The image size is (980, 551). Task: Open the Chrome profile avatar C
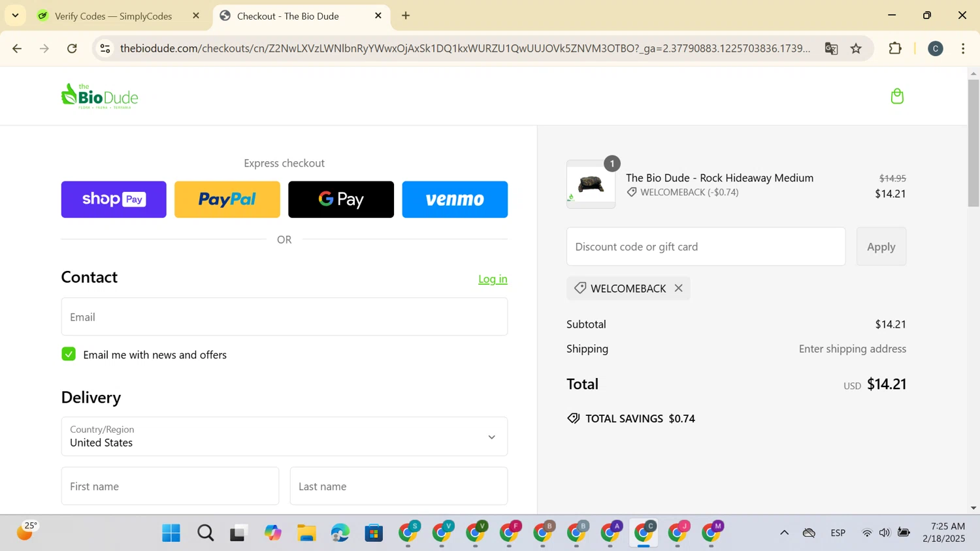pyautogui.click(x=936, y=48)
